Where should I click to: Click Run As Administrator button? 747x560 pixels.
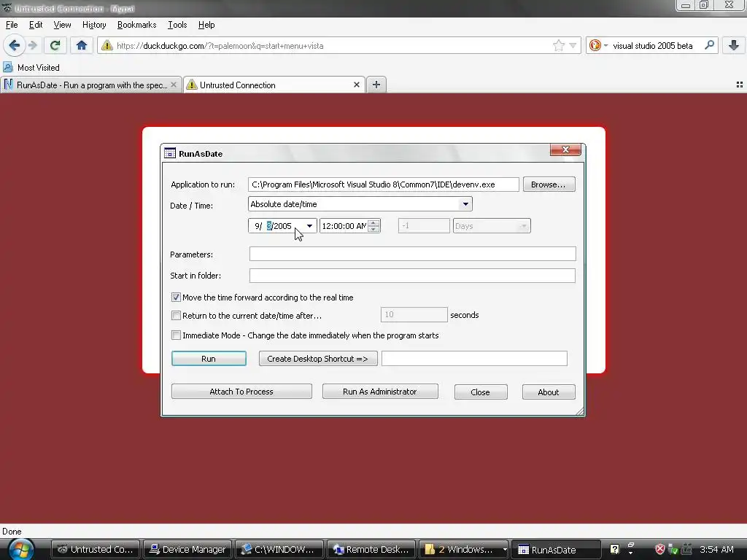(380, 392)
